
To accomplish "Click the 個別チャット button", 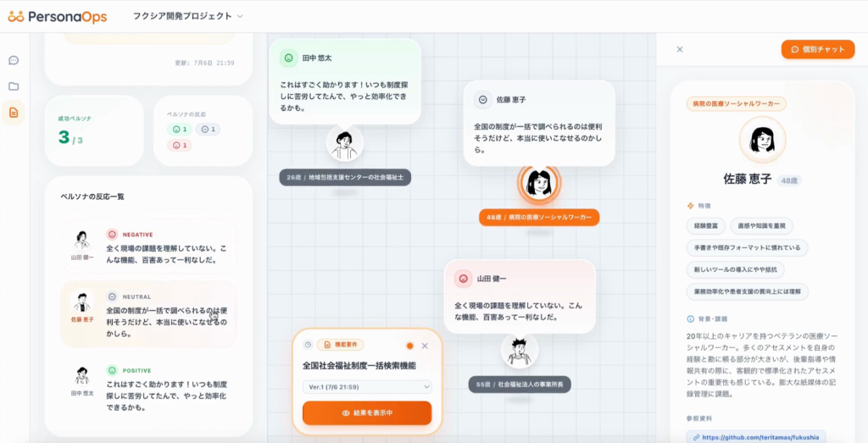I will point(818,49).
